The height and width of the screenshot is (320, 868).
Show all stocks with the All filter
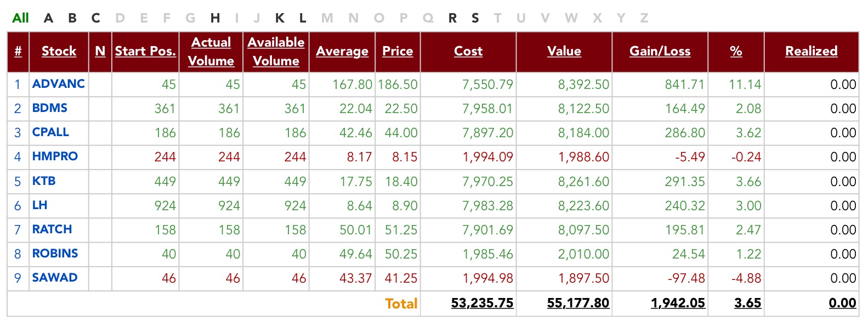click(x=21, y=18)
